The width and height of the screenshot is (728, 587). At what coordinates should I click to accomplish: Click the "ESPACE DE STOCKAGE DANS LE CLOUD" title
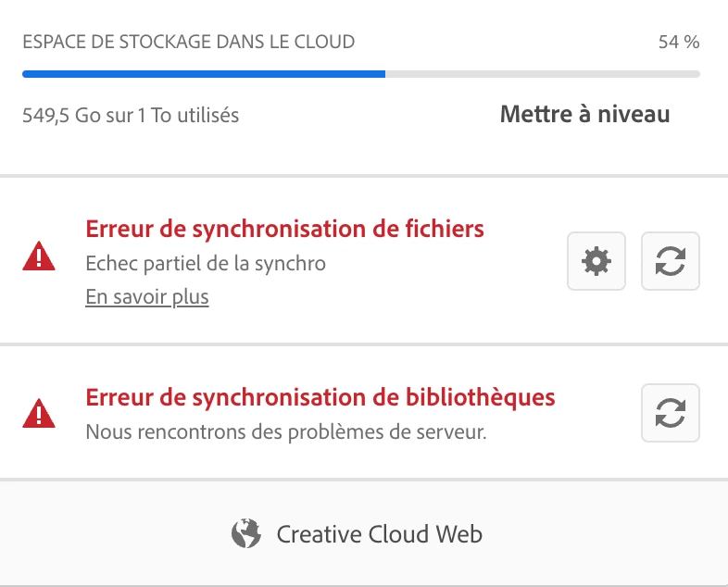(x=188, y=42)
